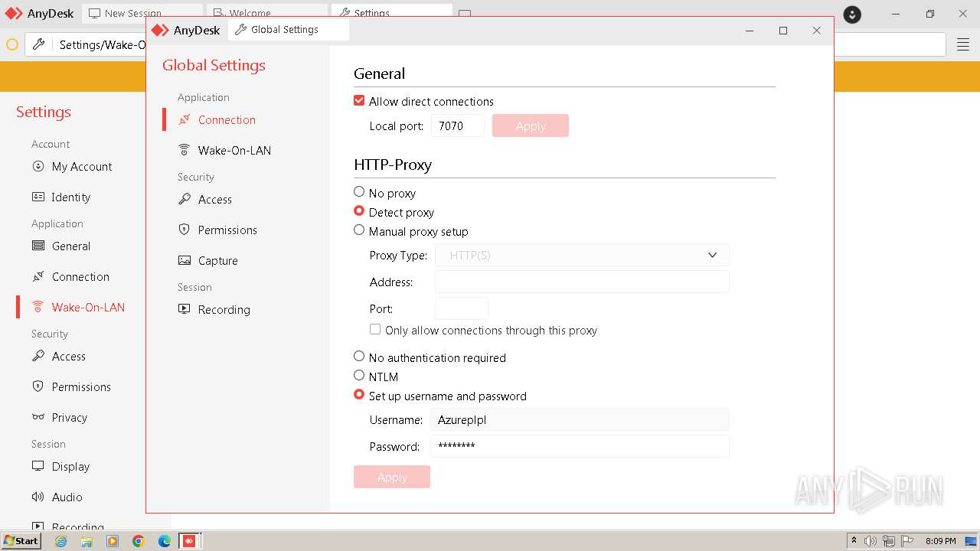Open the Proxy Type dropdown
This screenshot has height=551, width=980.
582,255
